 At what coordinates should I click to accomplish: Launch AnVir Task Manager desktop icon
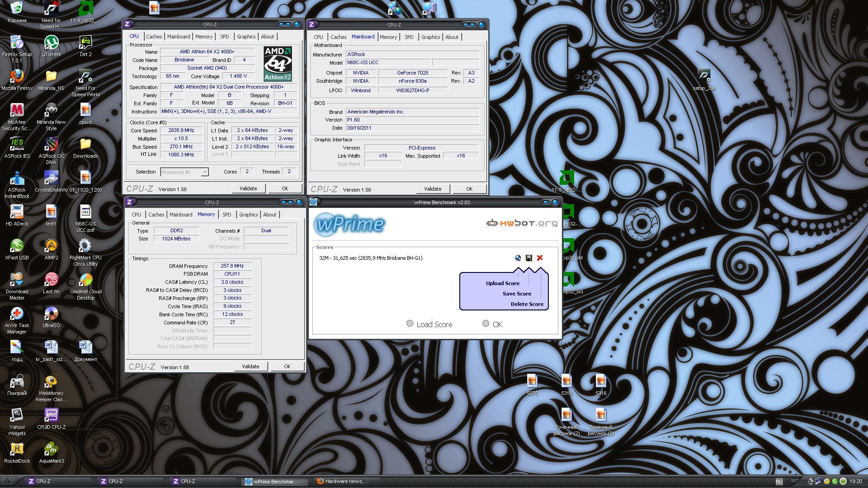coord(17,320)
